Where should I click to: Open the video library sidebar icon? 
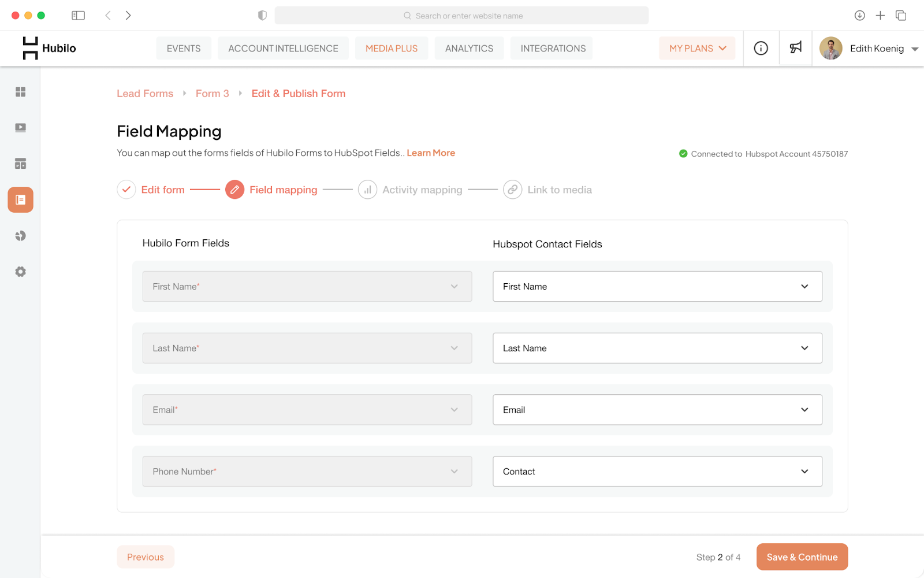[x=20, y=128]
